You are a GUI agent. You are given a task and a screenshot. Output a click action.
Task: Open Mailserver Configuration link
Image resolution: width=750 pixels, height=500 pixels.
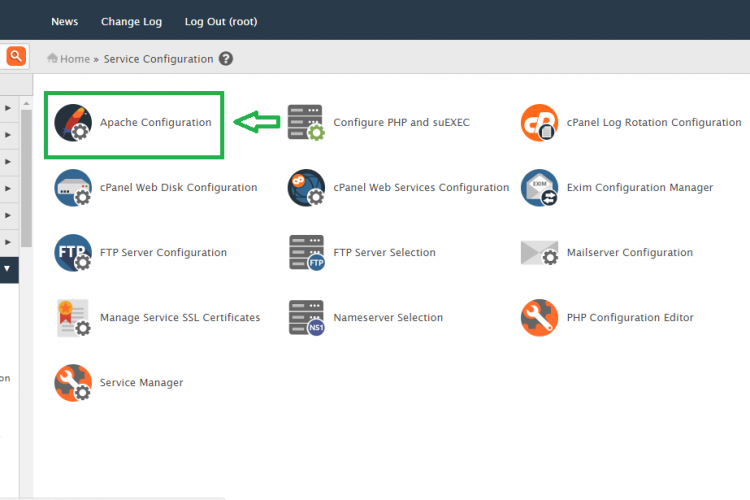[629, 253]
